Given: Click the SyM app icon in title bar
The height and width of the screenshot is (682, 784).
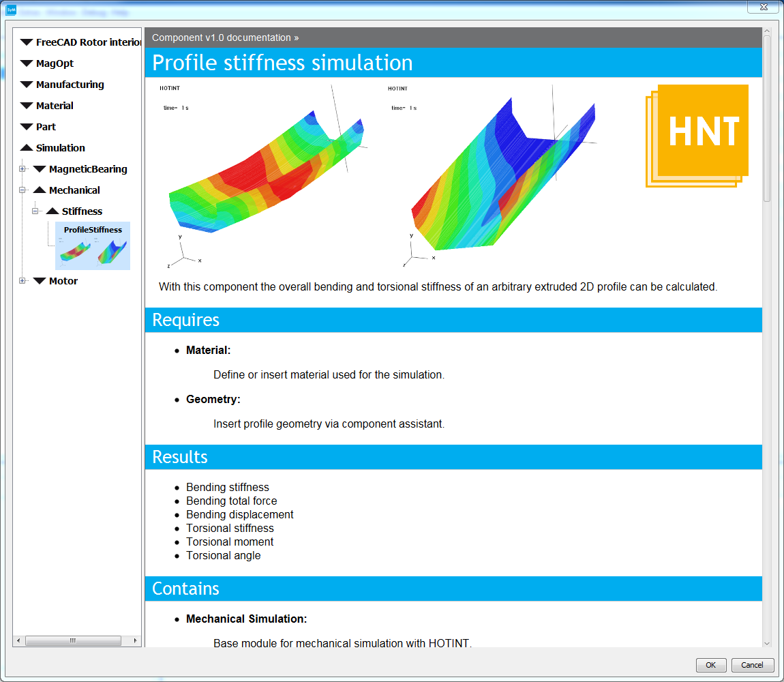Looking at the screenshot, I should (11, 10).
